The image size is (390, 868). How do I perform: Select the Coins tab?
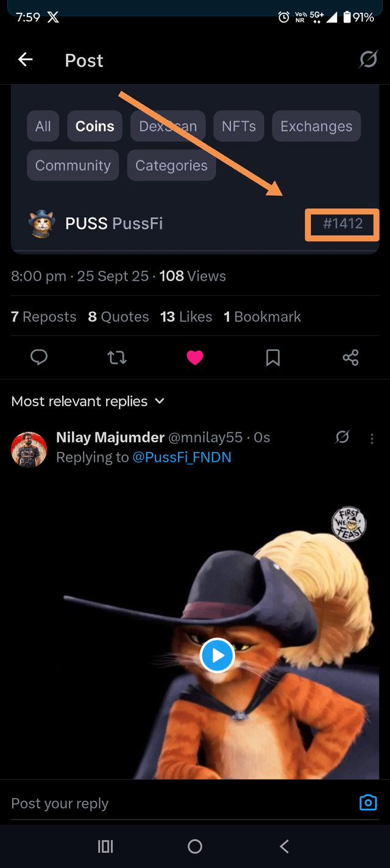[94, 126]
